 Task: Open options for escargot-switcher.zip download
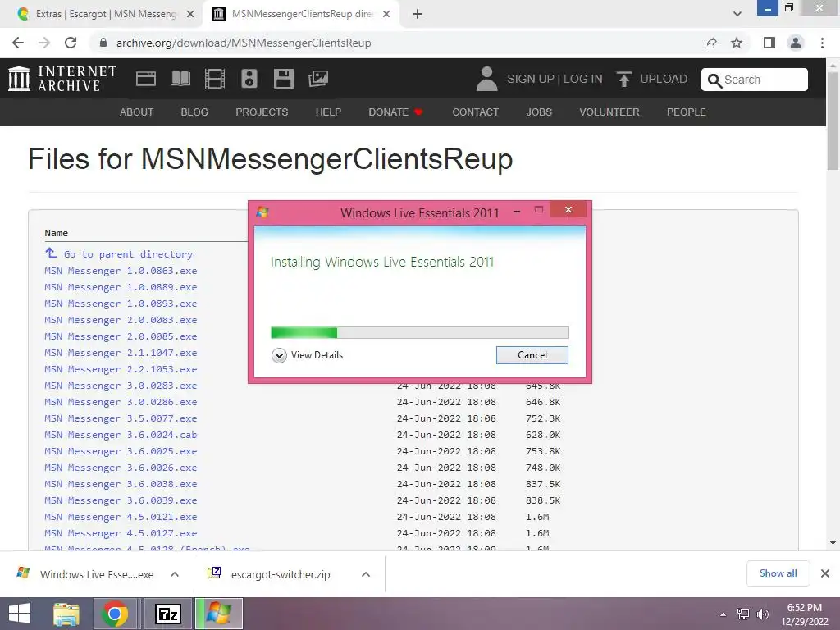tap(366, 574)
